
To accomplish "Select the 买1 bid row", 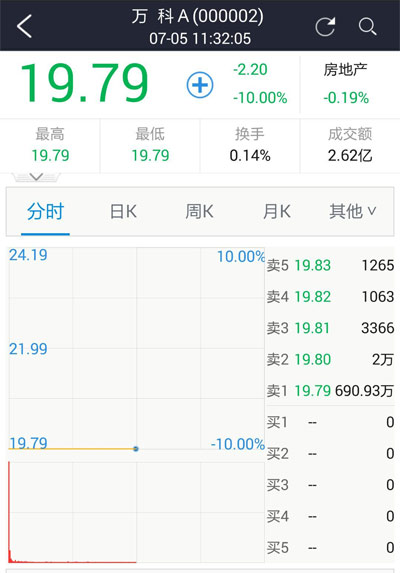I will [x=330, y=422].
